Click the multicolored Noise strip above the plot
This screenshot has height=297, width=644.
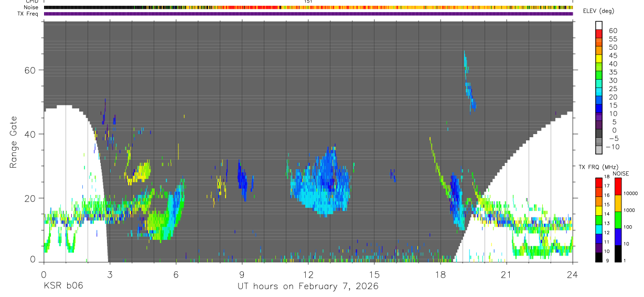[308, 7]
